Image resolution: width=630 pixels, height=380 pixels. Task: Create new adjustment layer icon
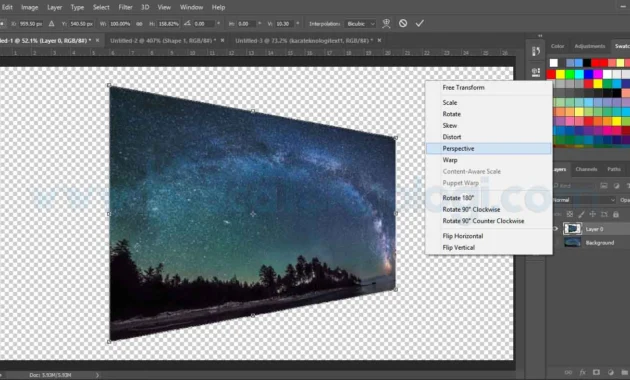[x=610, y=372]
